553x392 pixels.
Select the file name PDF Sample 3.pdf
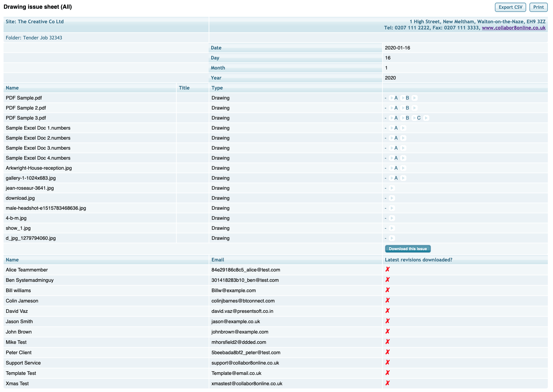pos(26,118)
